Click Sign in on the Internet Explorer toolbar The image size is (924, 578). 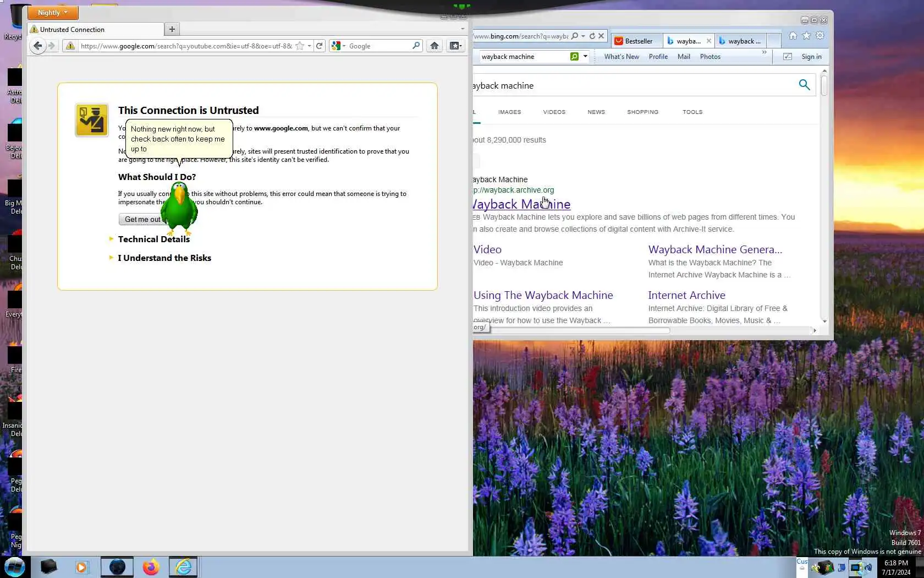click(811, 57)
